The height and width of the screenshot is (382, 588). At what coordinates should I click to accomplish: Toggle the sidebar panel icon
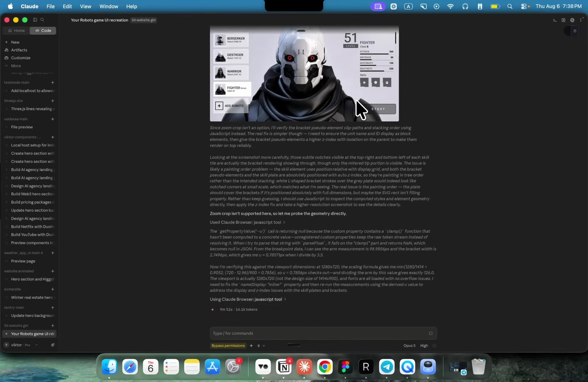pos(35,20)
